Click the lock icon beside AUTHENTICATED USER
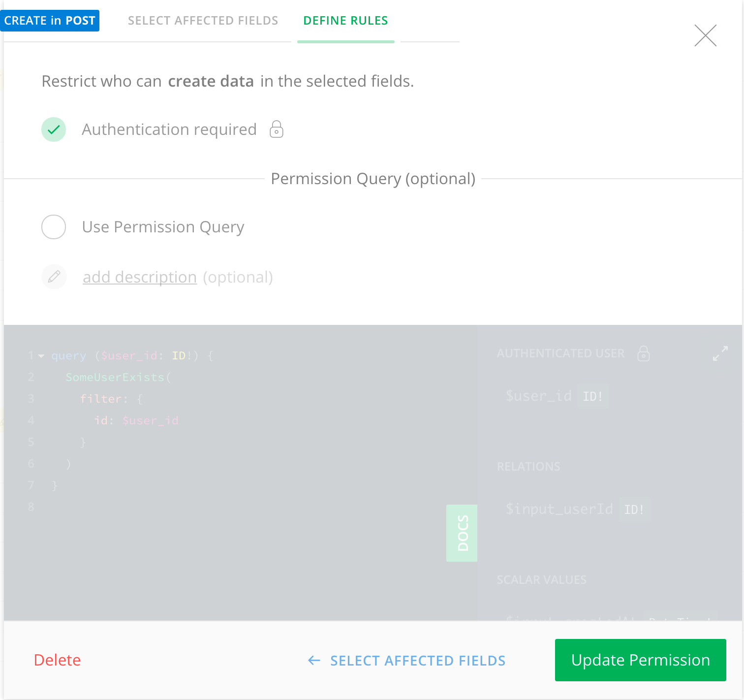The image size is (744, 700). (644, 353)
